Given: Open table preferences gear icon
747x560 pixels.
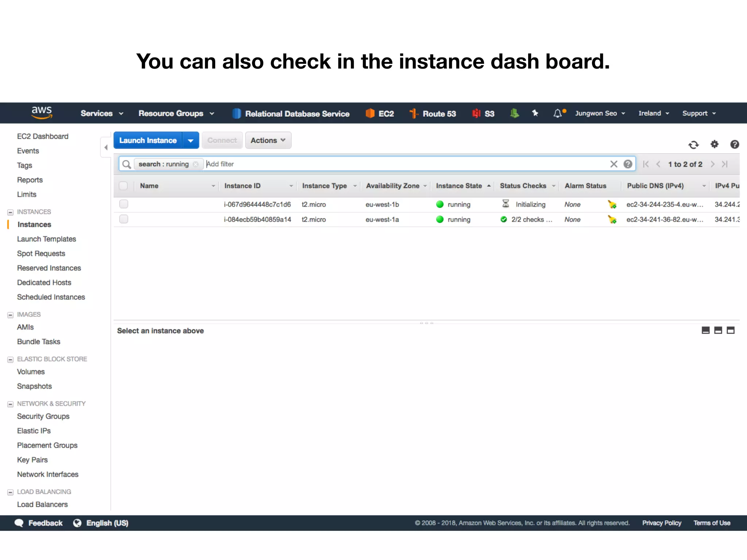Looking at the screenshot, I should (x=714, y=144).
